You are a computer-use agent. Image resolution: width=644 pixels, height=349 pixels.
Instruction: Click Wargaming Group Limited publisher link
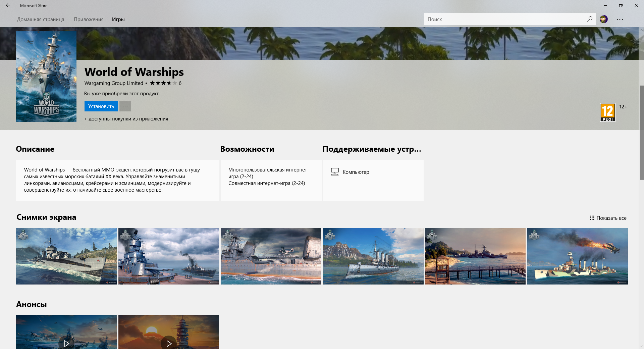point(114,83)
